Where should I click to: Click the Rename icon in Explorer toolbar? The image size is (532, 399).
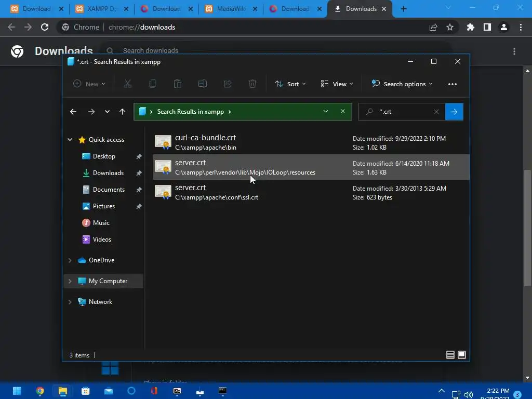[203, 84]
